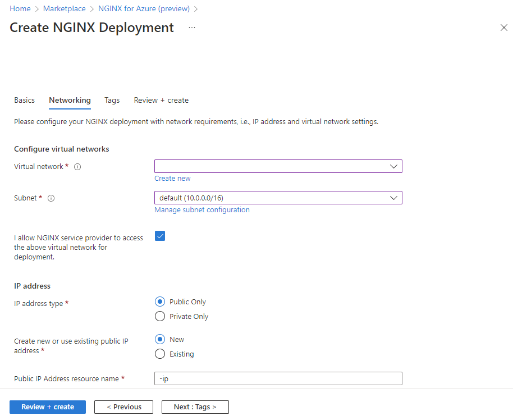513x420 pixels.
Task: Choose New public IP address option
Action: pyautogui.click(x=160, y=340)
